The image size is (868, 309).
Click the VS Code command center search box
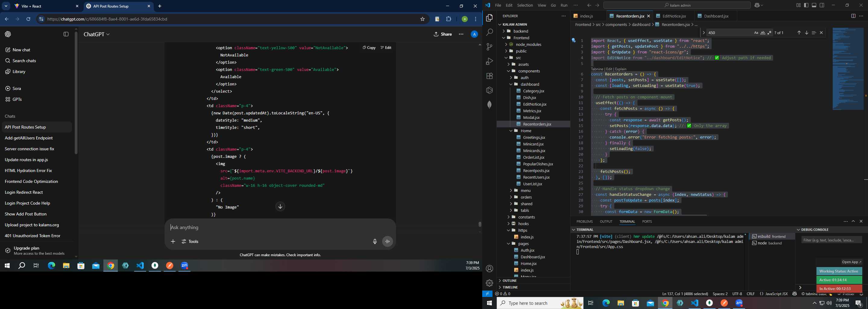coord(677,5)
